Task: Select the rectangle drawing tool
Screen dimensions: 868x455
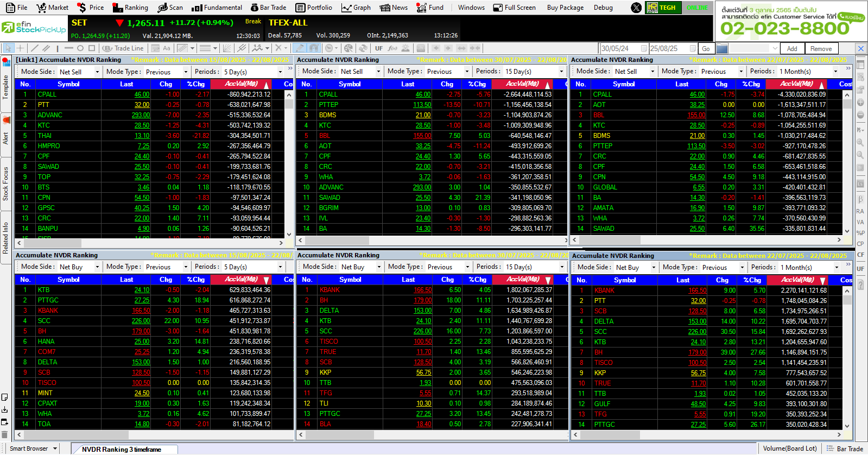Action: coord(92,48)
